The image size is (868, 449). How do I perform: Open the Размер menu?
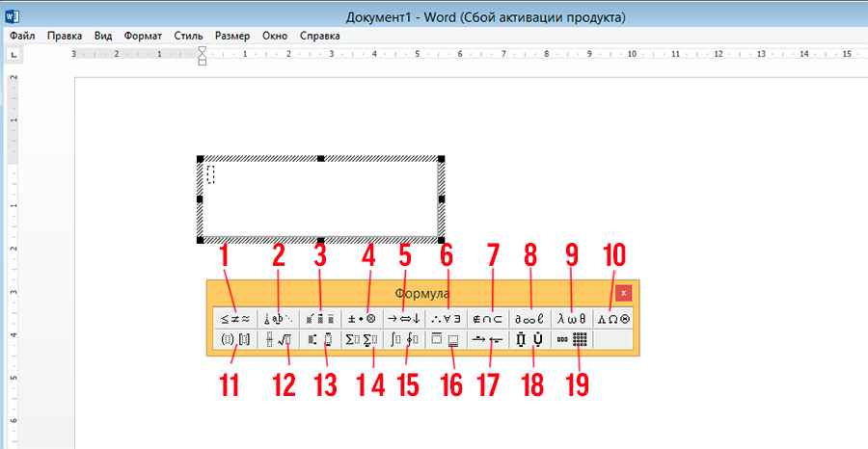pos(232,36)
